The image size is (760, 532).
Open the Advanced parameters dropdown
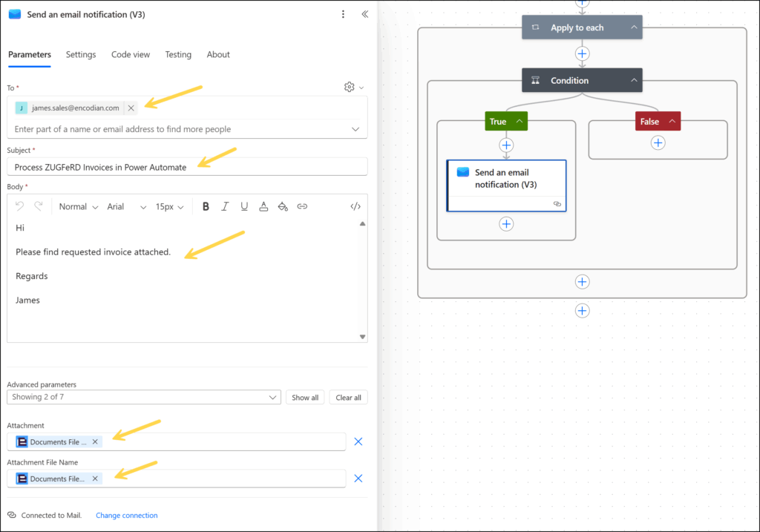pyautogui.click(x=144, y=397)
